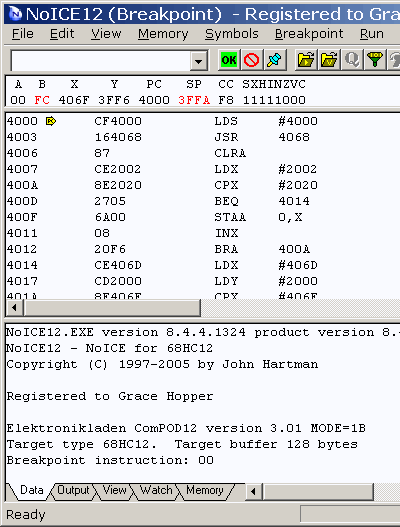This screenshot has height=527, width=400.
Task: Click the folder icon with V mark
Action: coord(329,60)
